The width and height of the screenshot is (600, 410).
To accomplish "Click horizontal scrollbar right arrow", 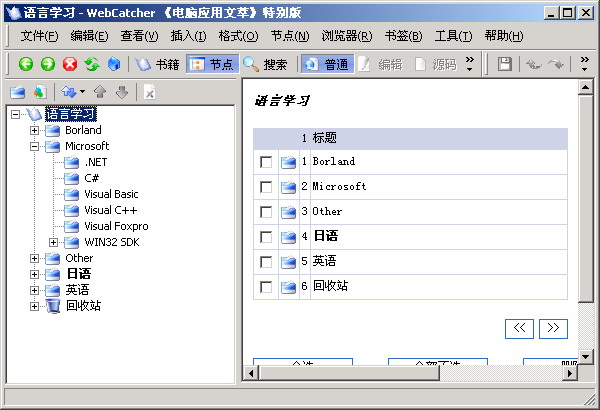I will pos(570,373).
